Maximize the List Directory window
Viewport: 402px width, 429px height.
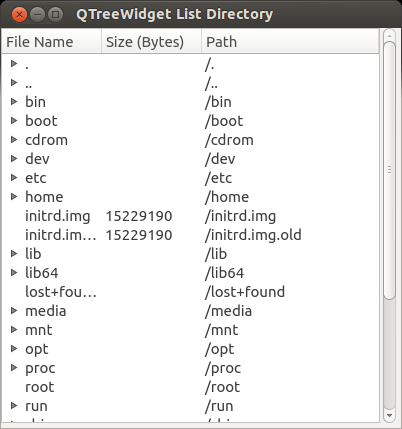point(55,15)
